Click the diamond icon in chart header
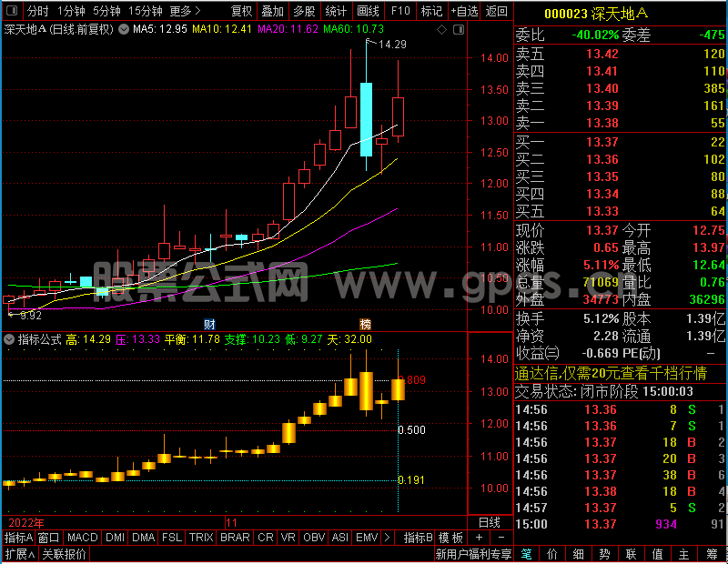Screen dimensions: 728x564 pyautogui.click(x=442, y=30)
